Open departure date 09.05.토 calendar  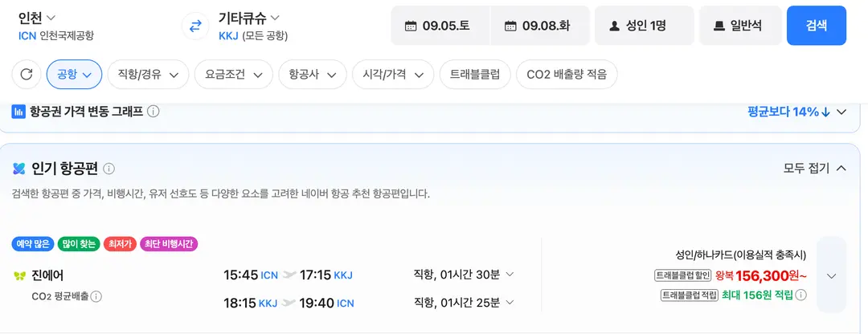(x=440, y=26)
